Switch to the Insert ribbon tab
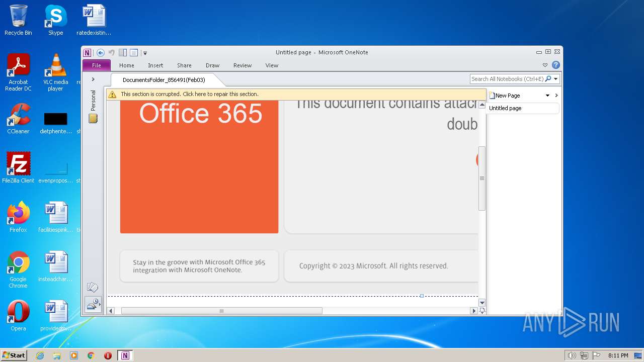This screenshot has width=644, height=362. [155, 65]
